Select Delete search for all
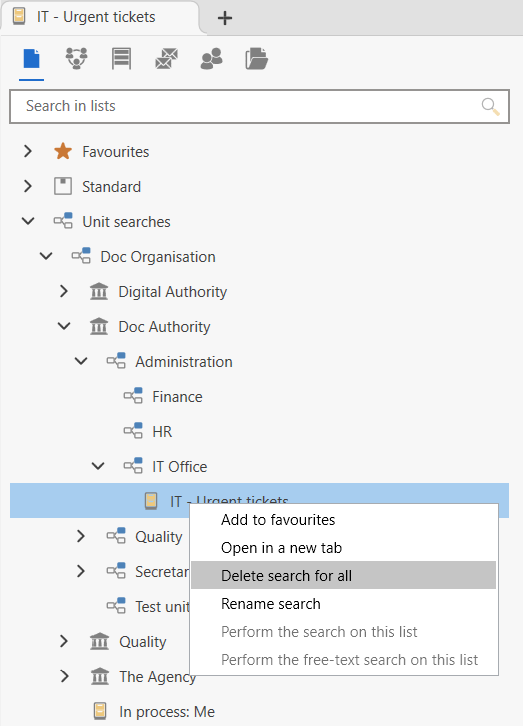 coord(343,576)
